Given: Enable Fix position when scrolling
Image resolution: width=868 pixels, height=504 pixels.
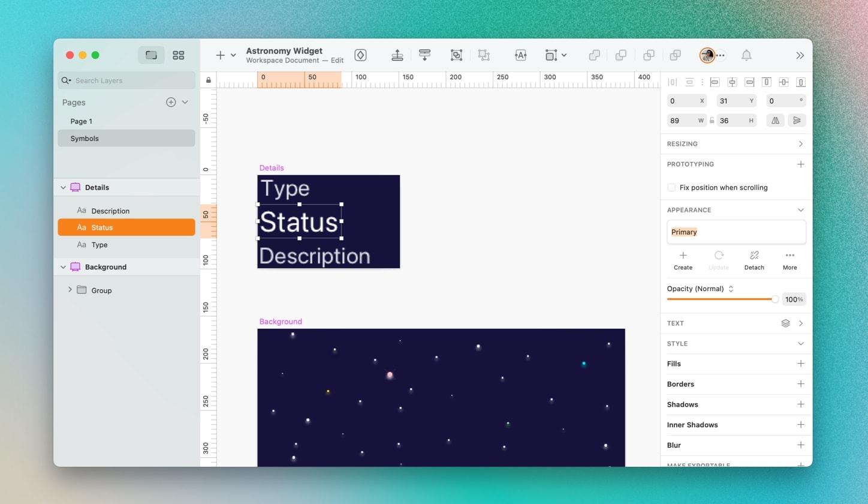Looking at the screenshot, I should 671,188.
